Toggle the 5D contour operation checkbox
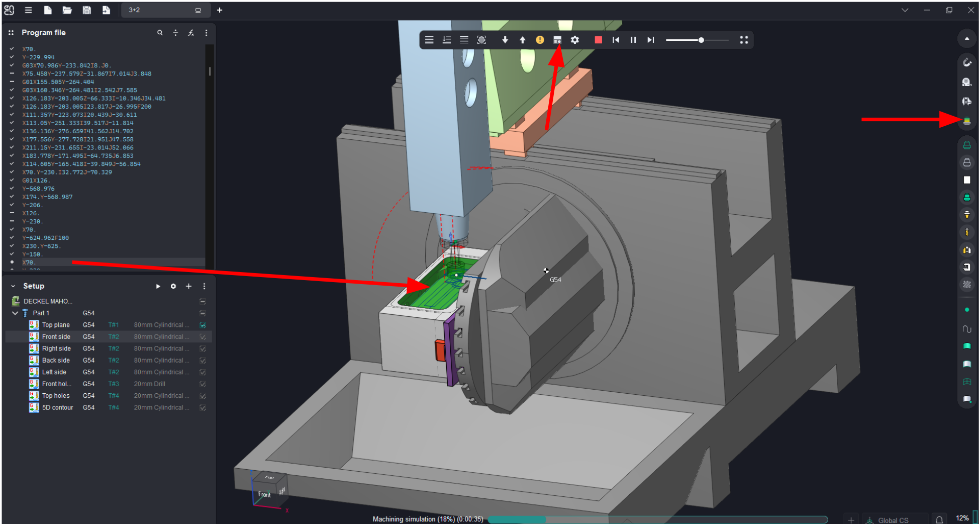Screen dimensions: 980x524 pos(203,408)
